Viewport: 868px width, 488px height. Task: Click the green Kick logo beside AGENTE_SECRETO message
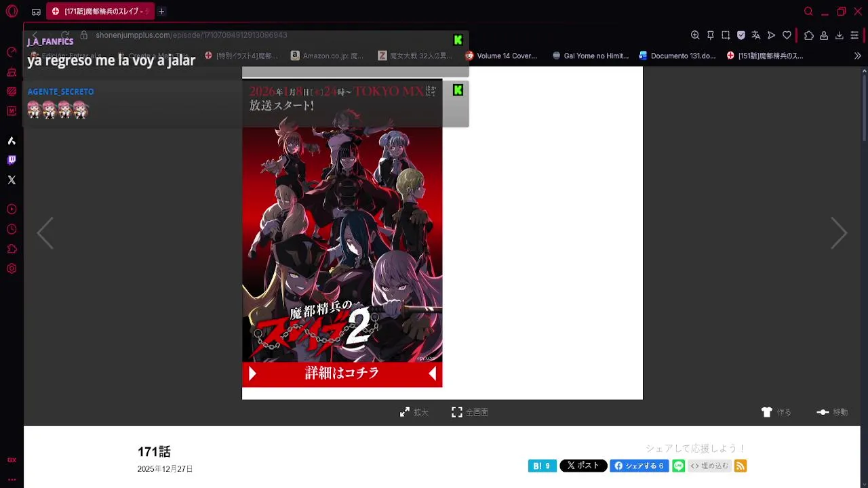pos(458,90)
